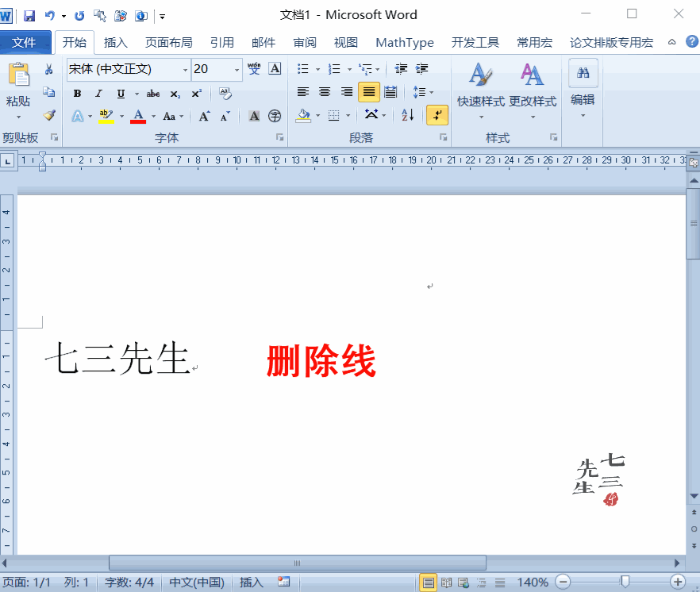Click the Align Right icon
The image size is (700, 592).
(346, 92)
